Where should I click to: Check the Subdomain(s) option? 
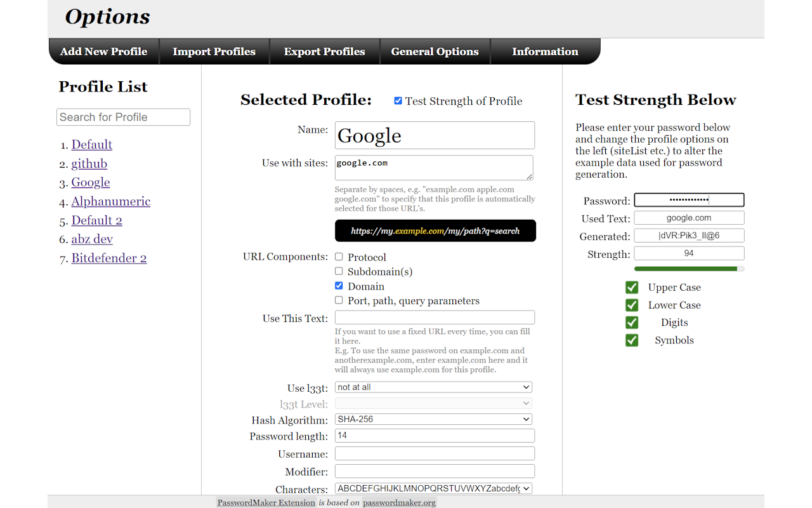[339, 271]
